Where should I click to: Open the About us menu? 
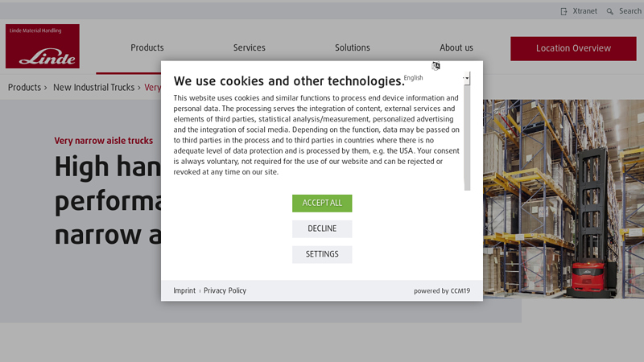pos(456,48)
